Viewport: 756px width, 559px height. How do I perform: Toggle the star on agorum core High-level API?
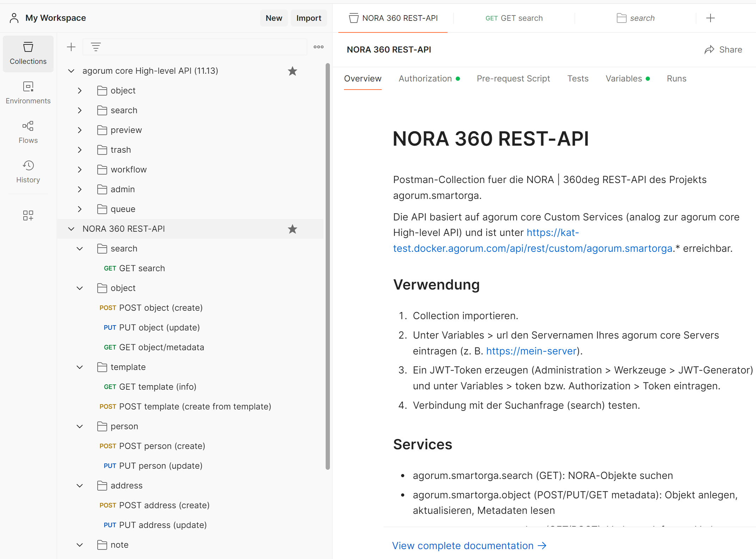(x=293, y=71)
